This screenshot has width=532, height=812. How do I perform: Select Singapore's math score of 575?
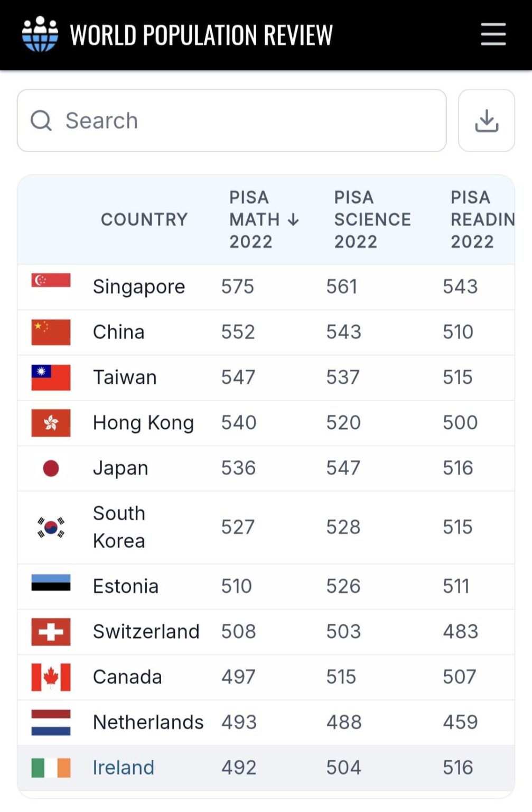tap(238, 287)
